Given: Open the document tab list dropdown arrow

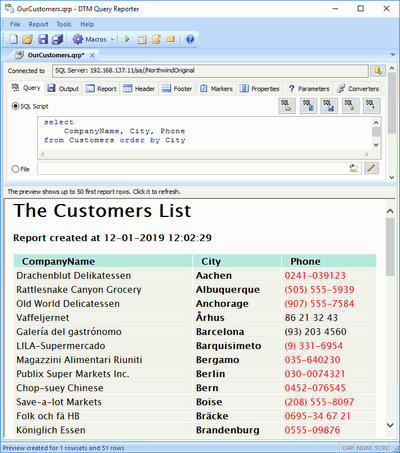Looking at the screenshot, I should 393,55.
